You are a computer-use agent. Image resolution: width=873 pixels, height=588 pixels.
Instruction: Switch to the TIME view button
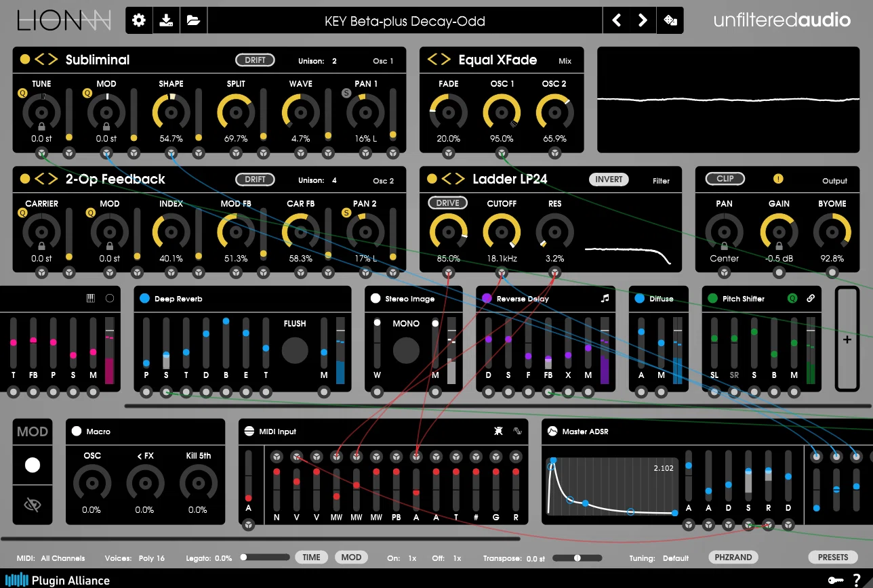[311, 557]
